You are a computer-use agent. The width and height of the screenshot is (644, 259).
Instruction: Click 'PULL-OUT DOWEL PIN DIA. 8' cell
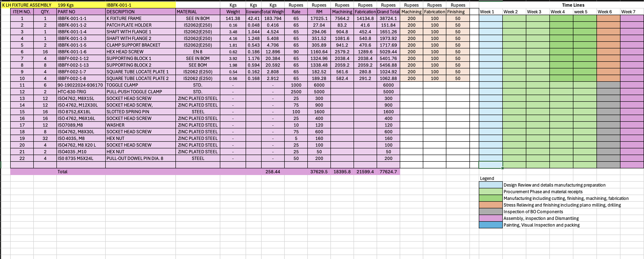pyautogui.click(x=141, y=158)
